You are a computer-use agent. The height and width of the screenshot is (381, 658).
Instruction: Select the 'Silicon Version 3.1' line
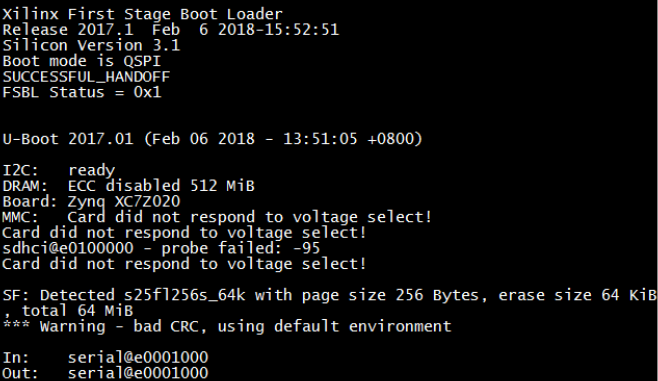[91, 45]
